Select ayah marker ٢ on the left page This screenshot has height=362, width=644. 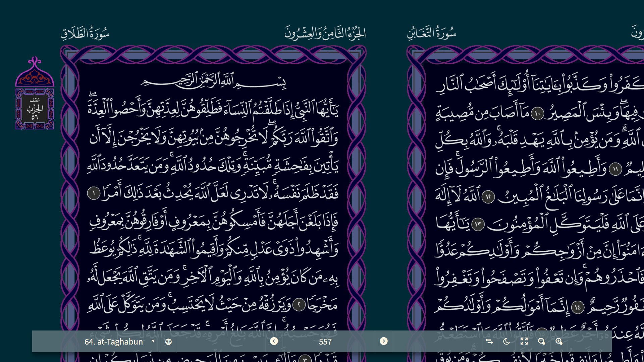click(300, 304)
